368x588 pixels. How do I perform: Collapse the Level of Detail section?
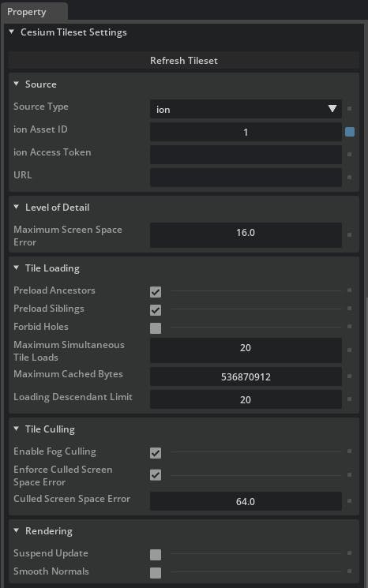(x=16, y=207)
